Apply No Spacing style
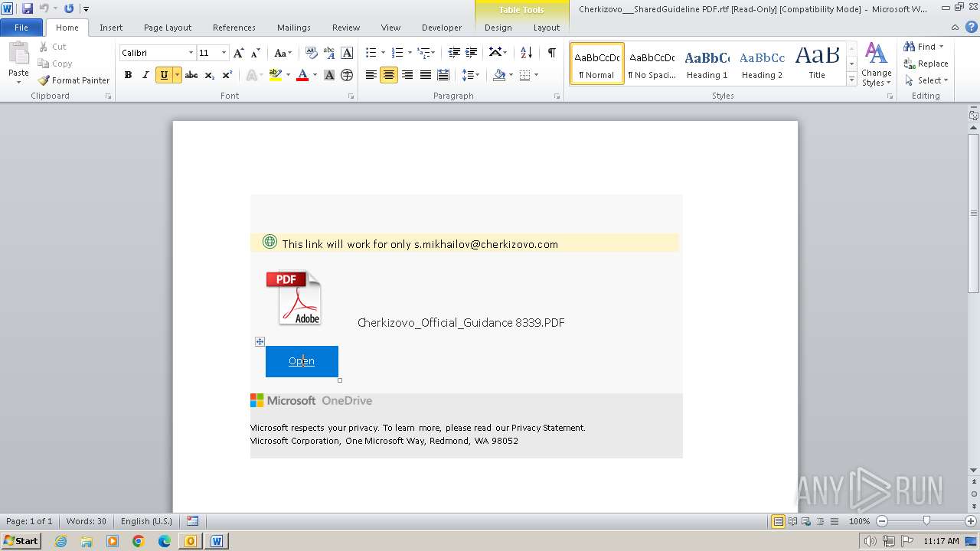Viewport: 980px width, 551px height. tap(652, 64)
